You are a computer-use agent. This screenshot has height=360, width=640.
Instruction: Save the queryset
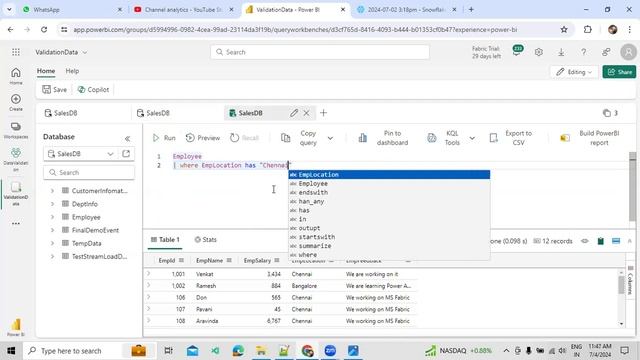(55, 89)
